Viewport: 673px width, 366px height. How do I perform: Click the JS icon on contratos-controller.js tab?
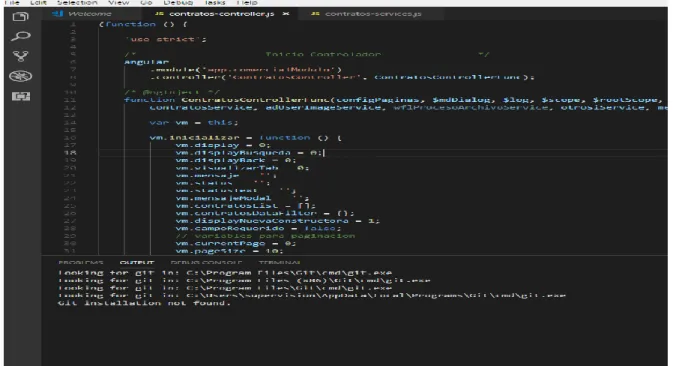point(159,14)
